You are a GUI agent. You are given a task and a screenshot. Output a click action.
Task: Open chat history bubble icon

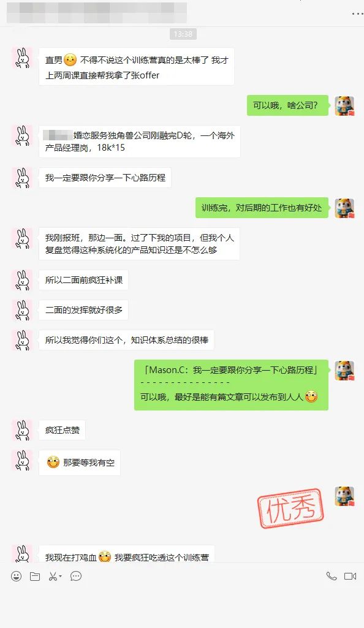(x=76, y=577)
